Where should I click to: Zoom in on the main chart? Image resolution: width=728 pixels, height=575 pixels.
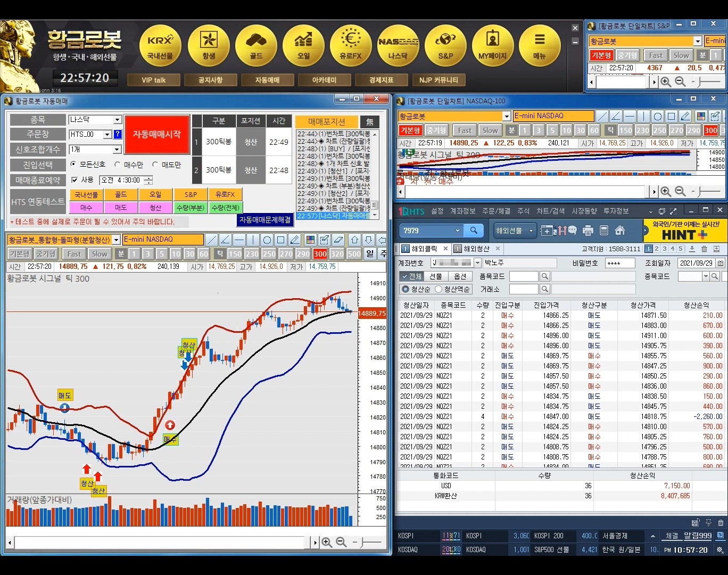coord(327,542)
